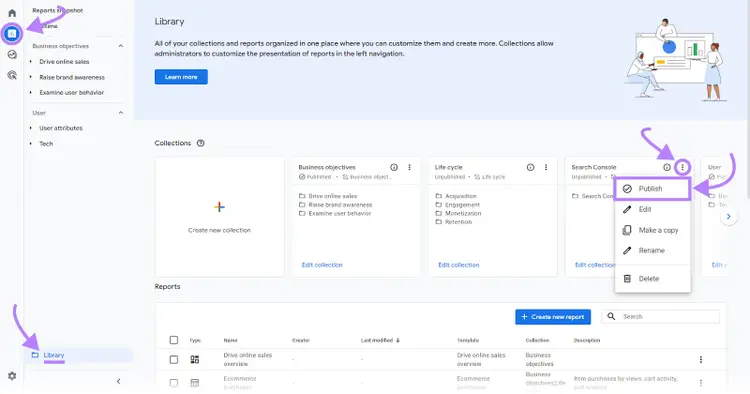Click table type icon of Ecommerce purchases row
This screenshot has width=750, height=394.
(195, 383)
